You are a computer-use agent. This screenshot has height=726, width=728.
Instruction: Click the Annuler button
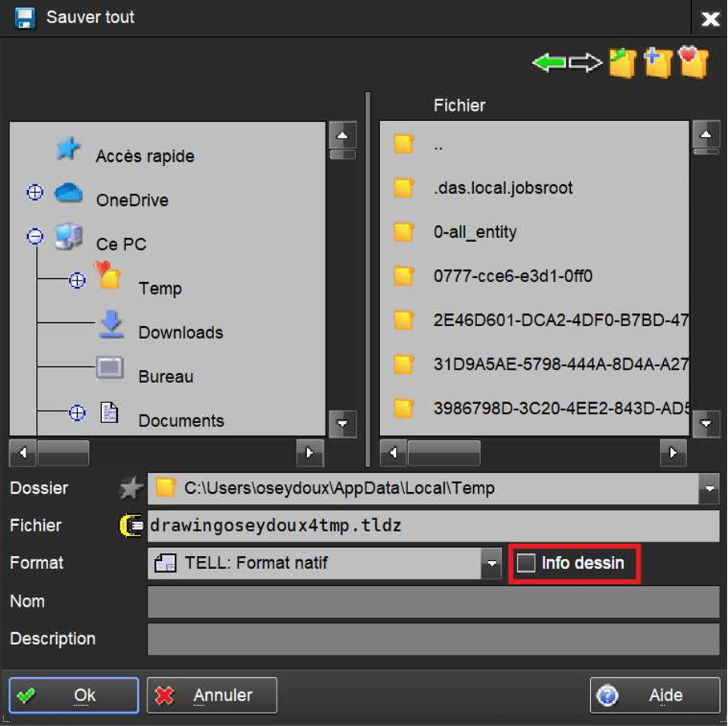pos(212,695)
